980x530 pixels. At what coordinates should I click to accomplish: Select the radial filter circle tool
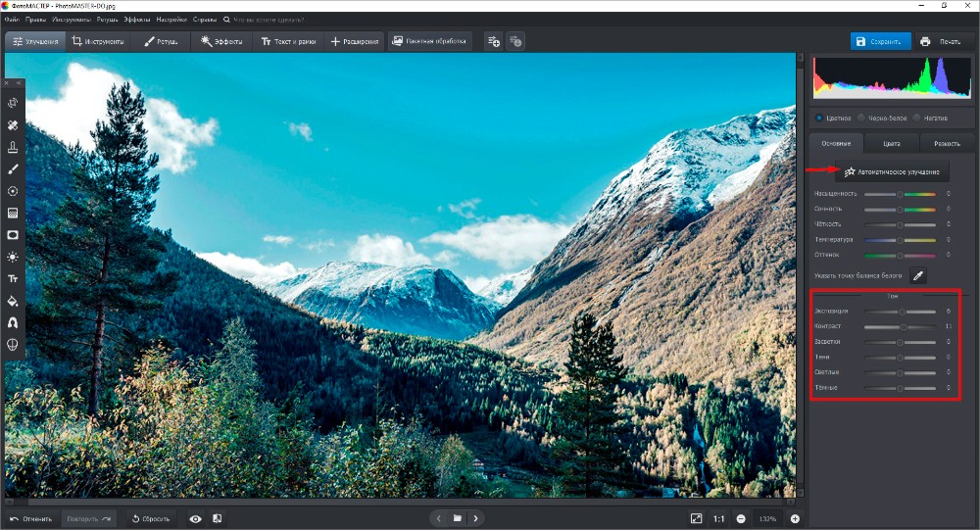(x=13, y=191)
